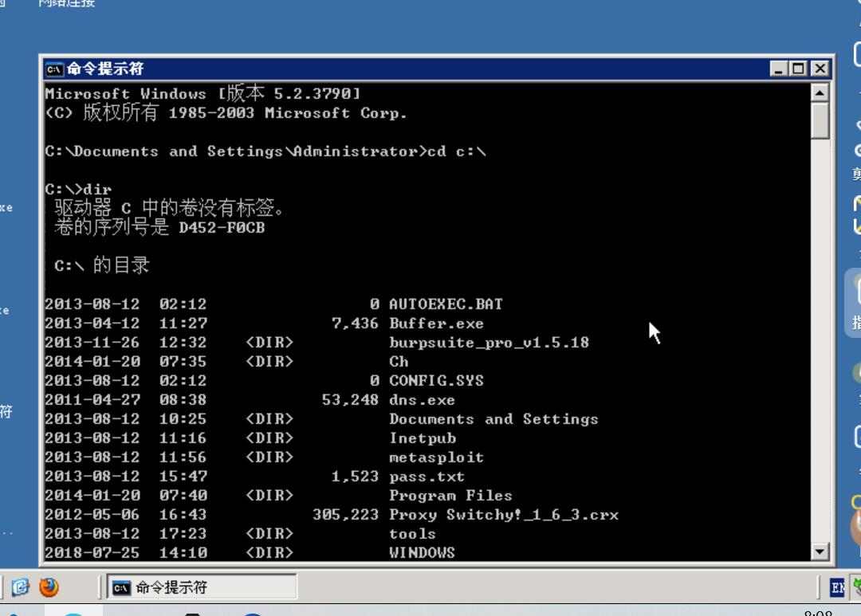The image size is (861, 616).
Task: Close the Command Prompt window
Action: 820,69
